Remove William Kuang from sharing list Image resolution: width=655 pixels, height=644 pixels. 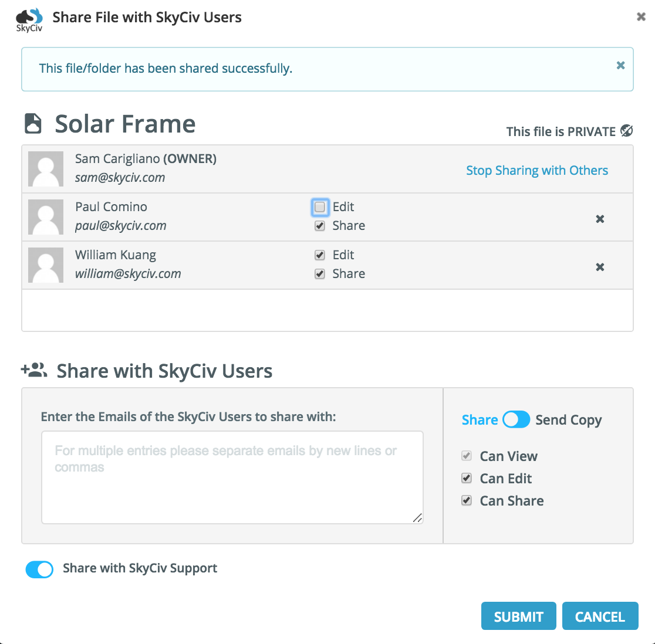tap(600, 267)
